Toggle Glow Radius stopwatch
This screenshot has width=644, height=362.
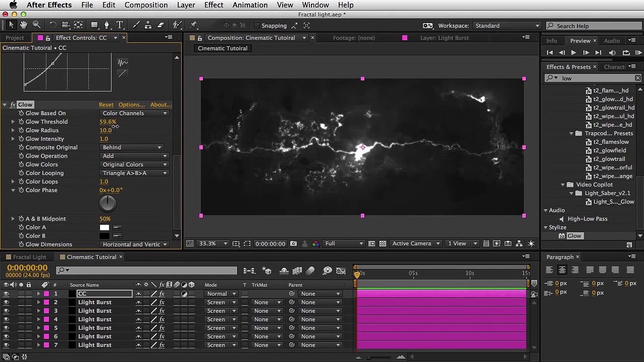[21, 130]
